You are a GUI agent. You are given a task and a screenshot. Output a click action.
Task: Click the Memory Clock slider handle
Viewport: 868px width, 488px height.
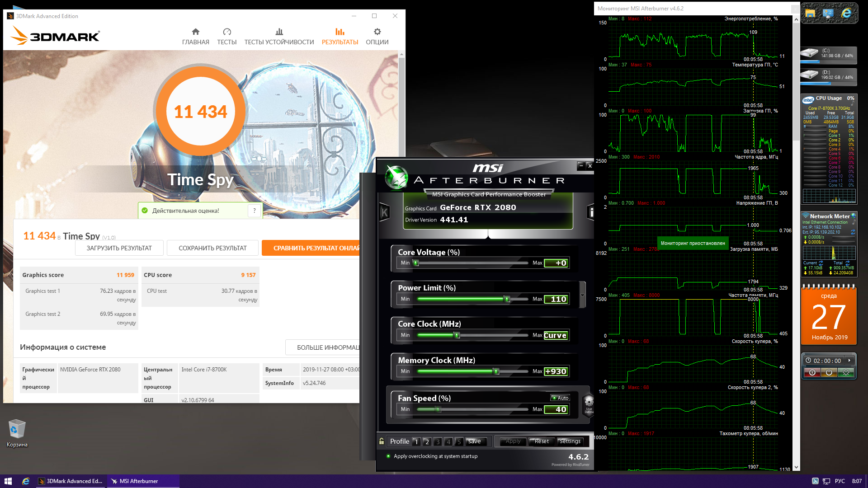[496, 371]
